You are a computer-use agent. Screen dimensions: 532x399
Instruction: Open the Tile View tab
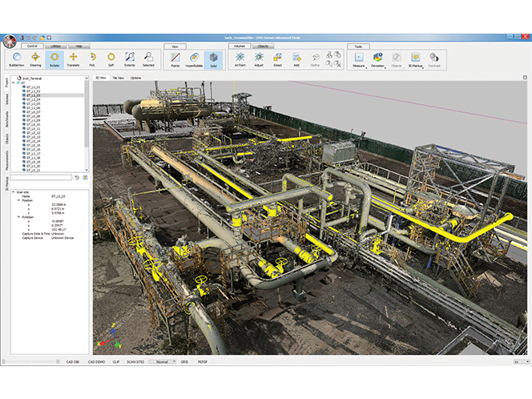pos(118,78)
